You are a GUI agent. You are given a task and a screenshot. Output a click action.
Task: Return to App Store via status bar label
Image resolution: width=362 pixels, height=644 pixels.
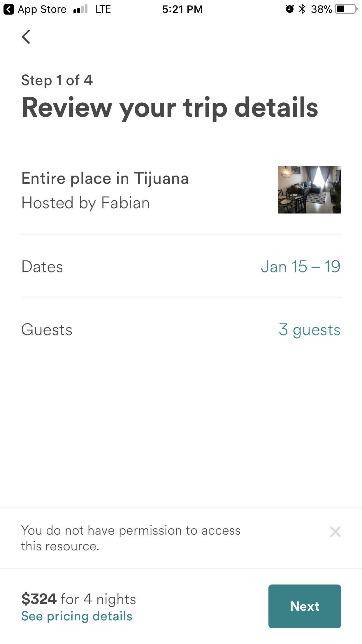click(42, 9)
